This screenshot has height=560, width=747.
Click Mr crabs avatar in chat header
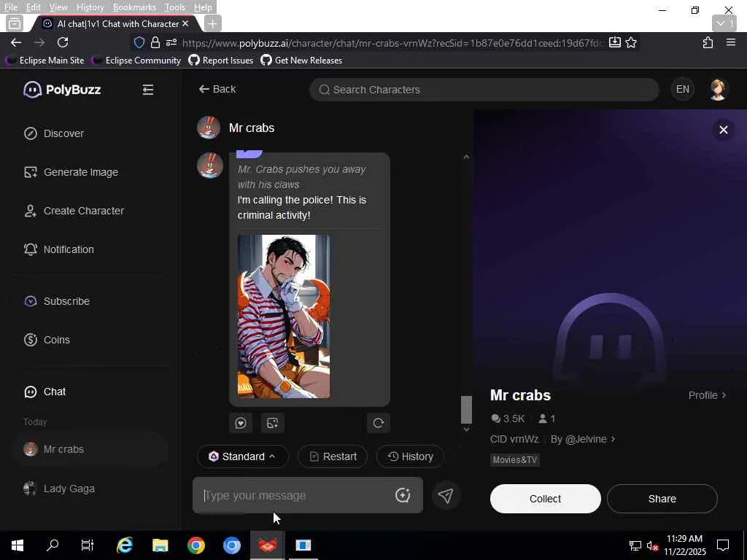209,128
